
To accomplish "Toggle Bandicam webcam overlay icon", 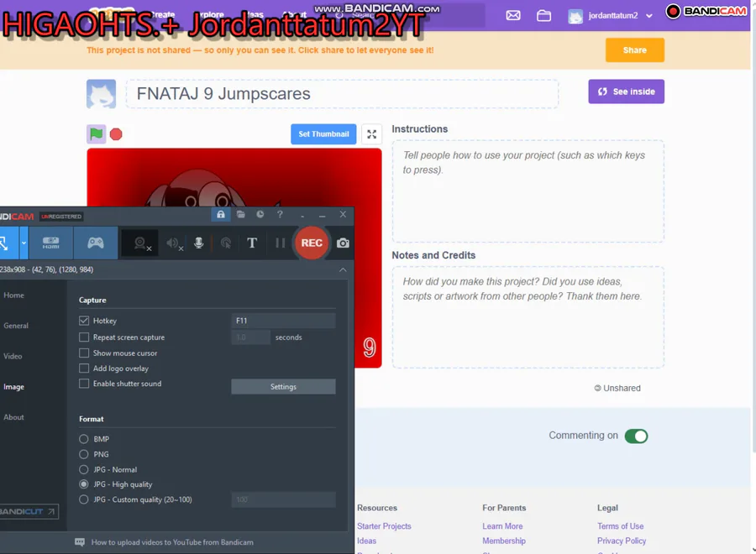I will (140, 243).
